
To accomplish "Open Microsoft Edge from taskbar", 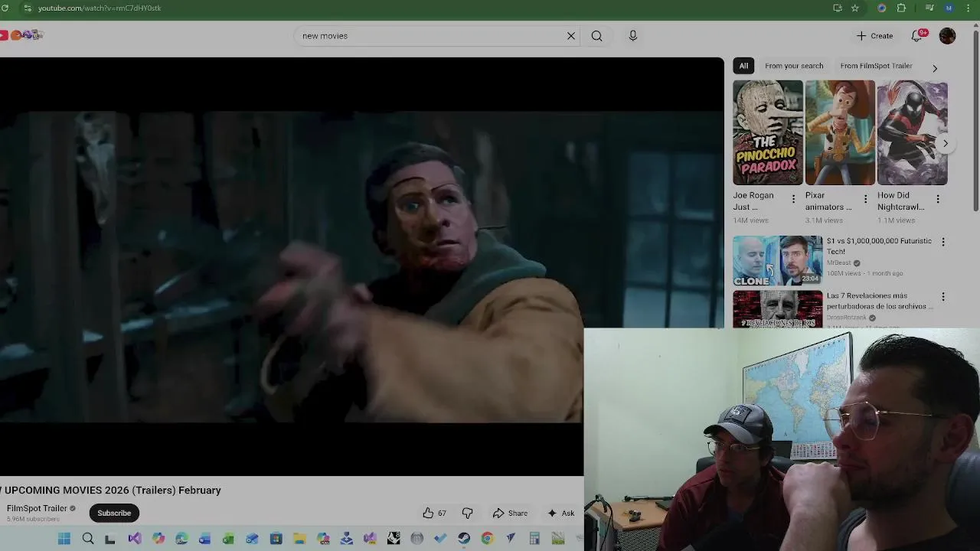I will click(181, 539).
